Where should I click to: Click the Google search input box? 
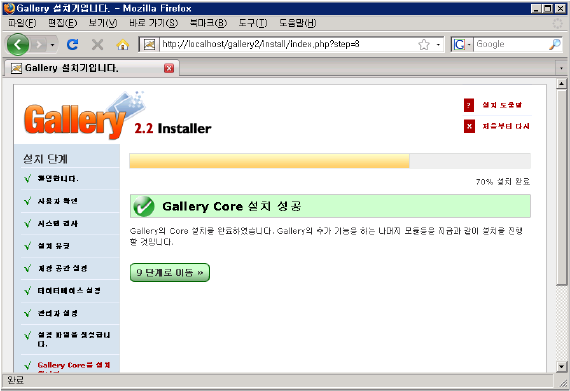[510, 44]
